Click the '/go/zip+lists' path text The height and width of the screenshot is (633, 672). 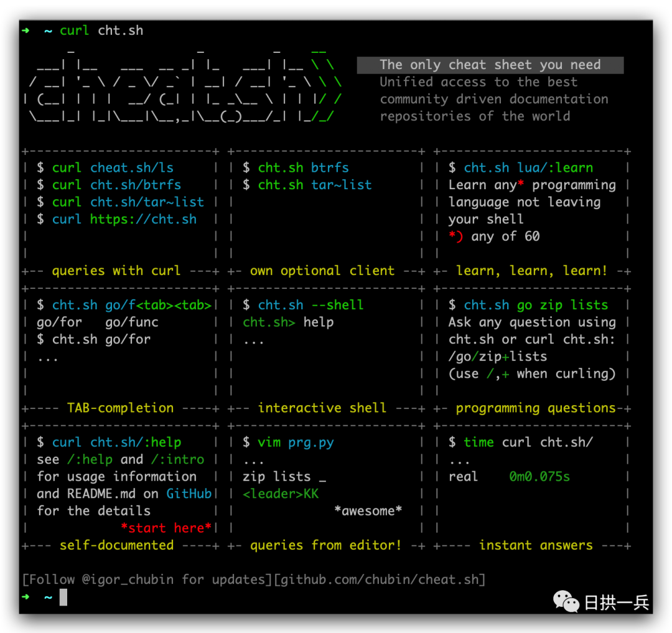pos(498,357)
